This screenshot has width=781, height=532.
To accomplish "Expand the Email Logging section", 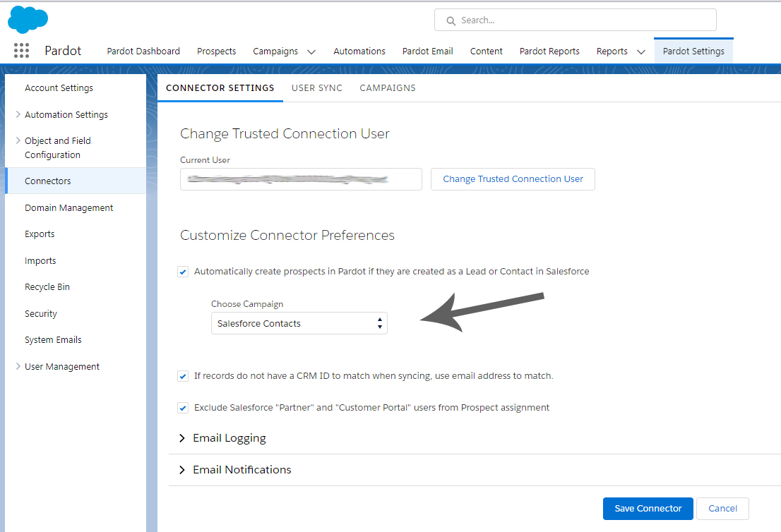I will (222, 438).
